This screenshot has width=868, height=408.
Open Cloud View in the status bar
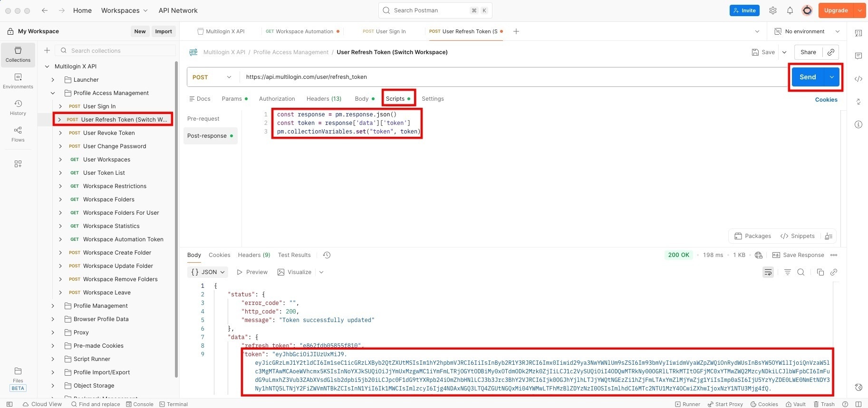point(42,404)
